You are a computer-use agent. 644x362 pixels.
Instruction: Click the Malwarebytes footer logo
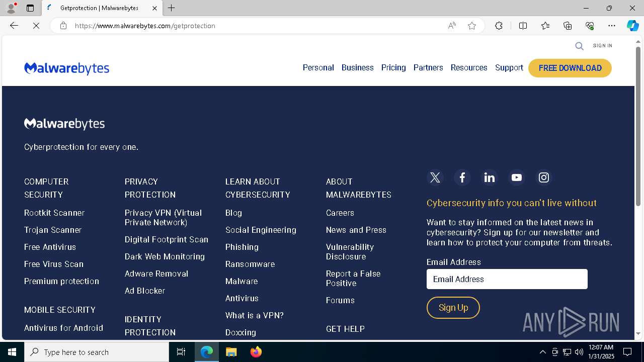pyautogui.click(x=64, y=124)
